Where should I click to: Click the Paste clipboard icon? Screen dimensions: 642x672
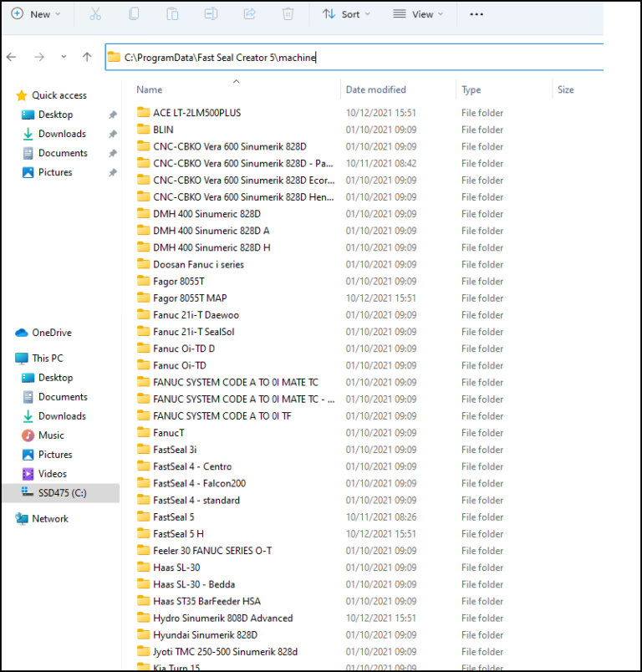[172, 14]
